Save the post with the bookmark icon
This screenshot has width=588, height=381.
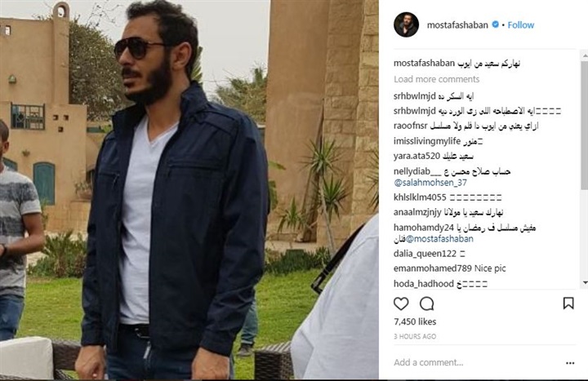click(x=568, y=303)
